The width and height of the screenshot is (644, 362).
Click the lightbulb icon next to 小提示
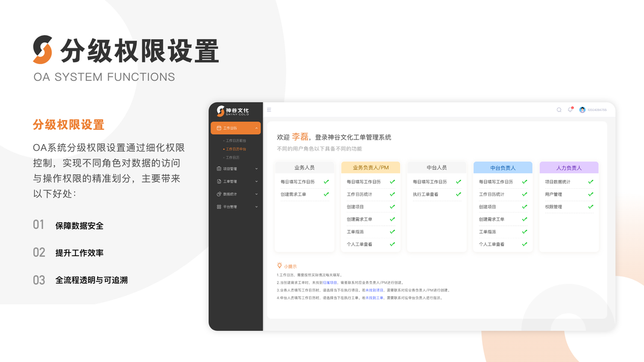coord(279,265)
